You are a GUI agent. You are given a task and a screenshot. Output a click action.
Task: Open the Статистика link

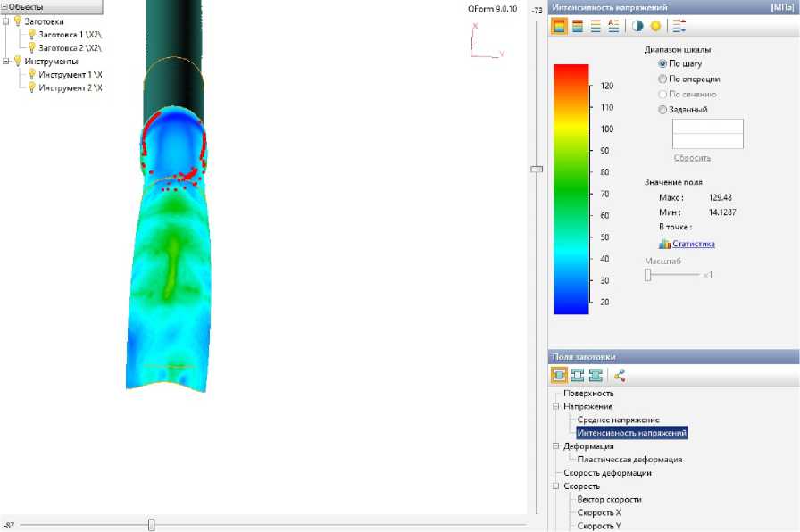tap(693, 244)
